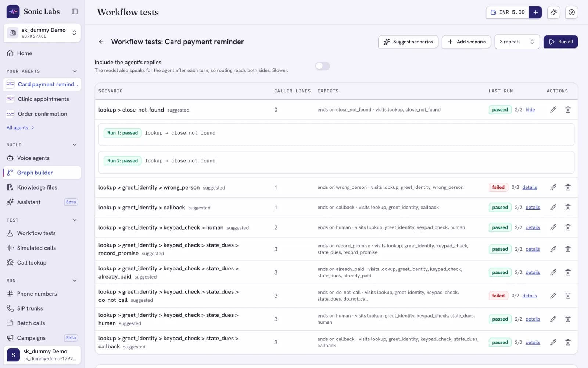Viewport: 588px width, 368px height.
Task: Select the Run 1: passed badge
Action: (122, 133)
